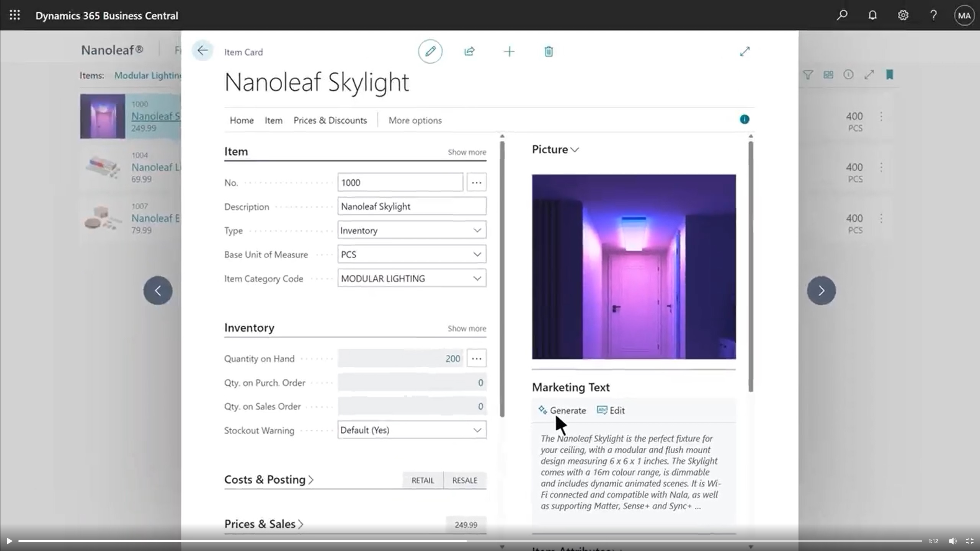Open the search magnifier in top bar
This screenshot has height=551, width=980.
pyautogui.click(x=842, y=15)
